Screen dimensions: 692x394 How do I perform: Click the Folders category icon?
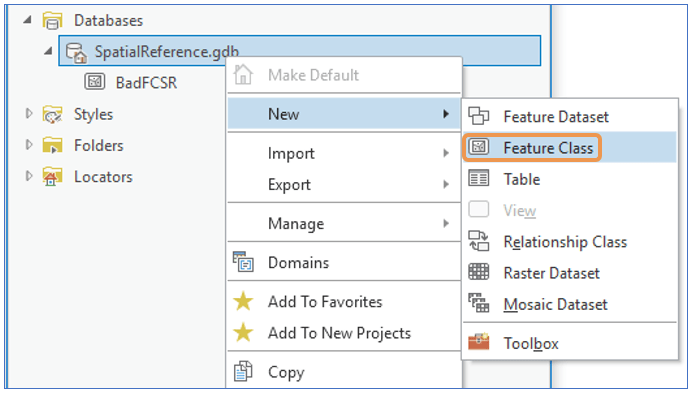click(53, 145)
